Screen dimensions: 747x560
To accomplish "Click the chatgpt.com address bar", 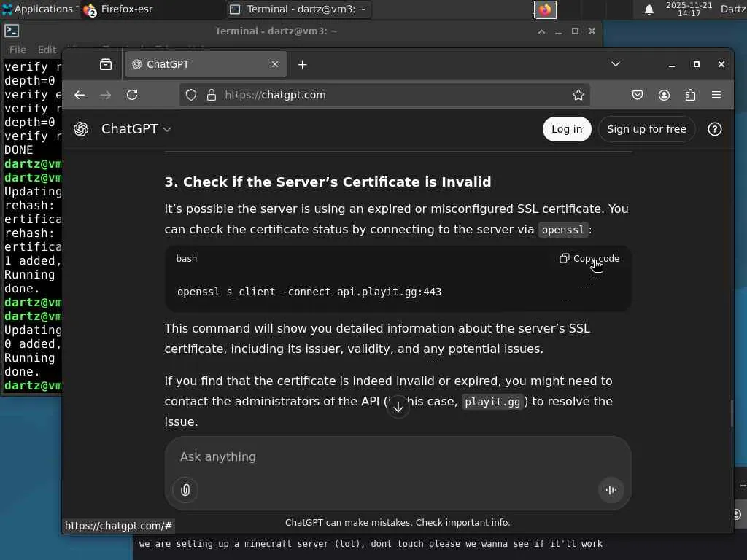I will pos(385,95).
